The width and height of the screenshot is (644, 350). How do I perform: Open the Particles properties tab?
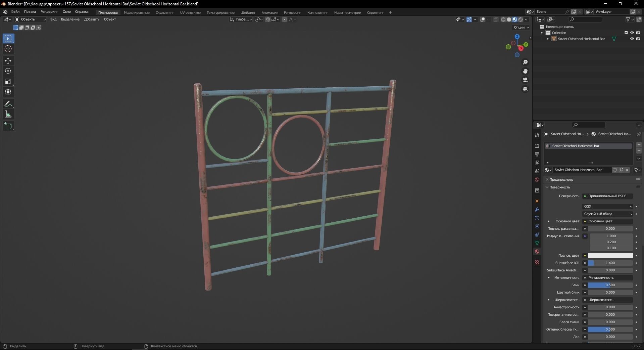pos(537,218)
